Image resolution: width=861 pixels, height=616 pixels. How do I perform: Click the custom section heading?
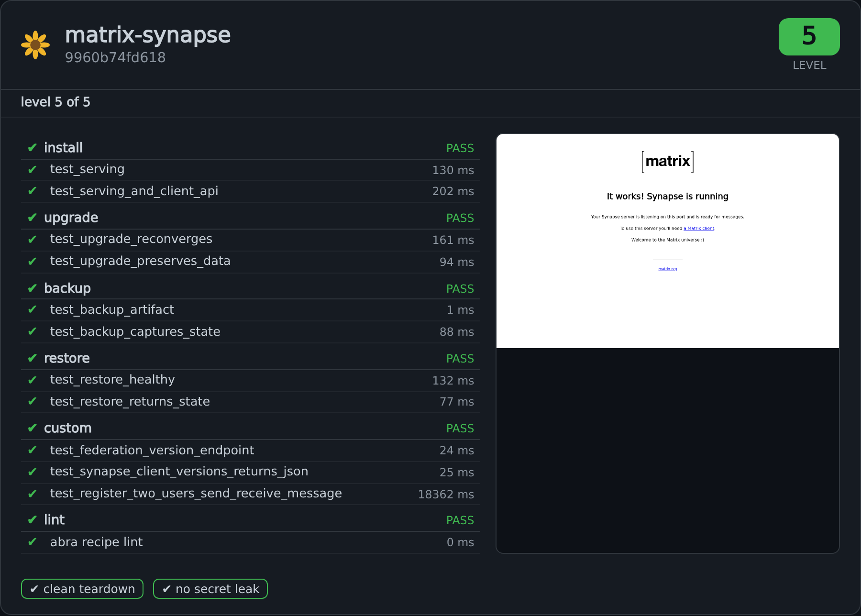(67, 428)
